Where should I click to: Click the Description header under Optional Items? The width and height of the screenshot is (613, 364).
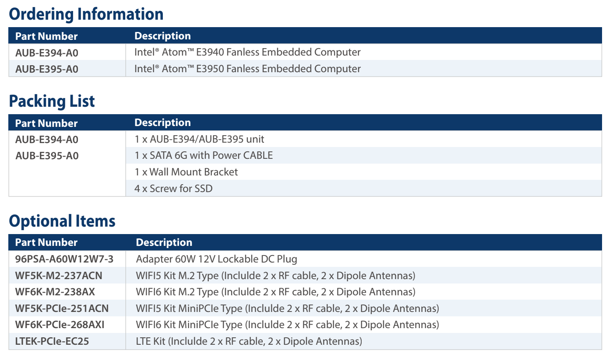tap(164, 242)
